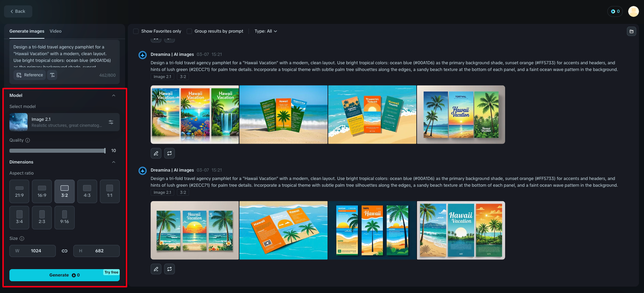Open the Image 2.1 model selector
The width and height of the screenshot is (644, 293).
click(65, 122)
